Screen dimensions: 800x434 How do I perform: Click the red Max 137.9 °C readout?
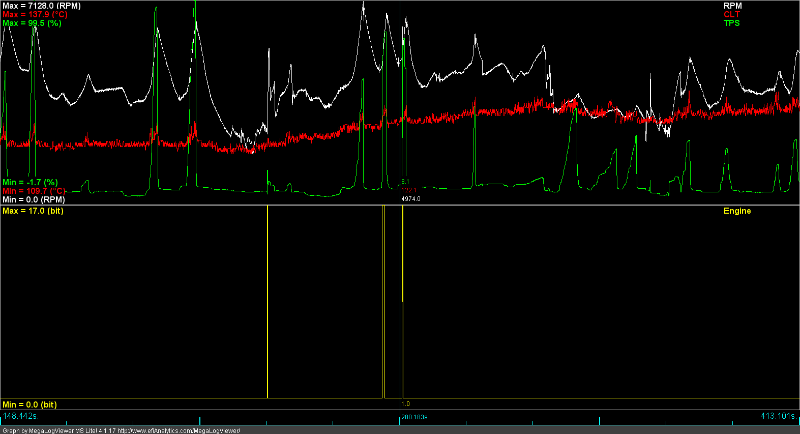pyautogui.click(x=41, y=15)
